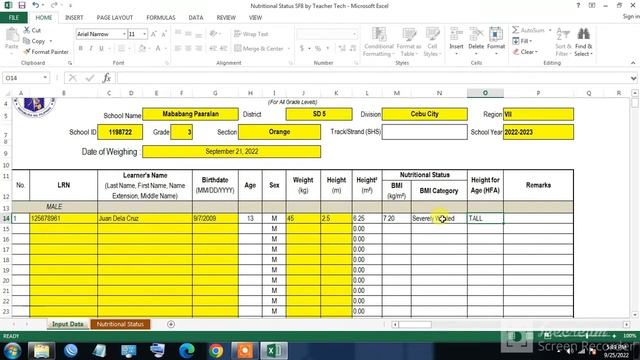
Task: Click the vertical scrollbar down arrow
Action: [635, 315]
